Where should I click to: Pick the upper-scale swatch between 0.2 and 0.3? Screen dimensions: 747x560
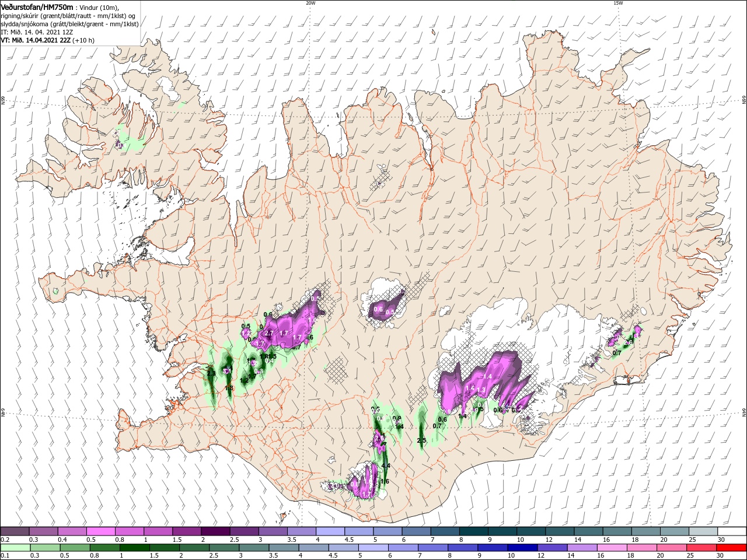(x=15, y=531)
